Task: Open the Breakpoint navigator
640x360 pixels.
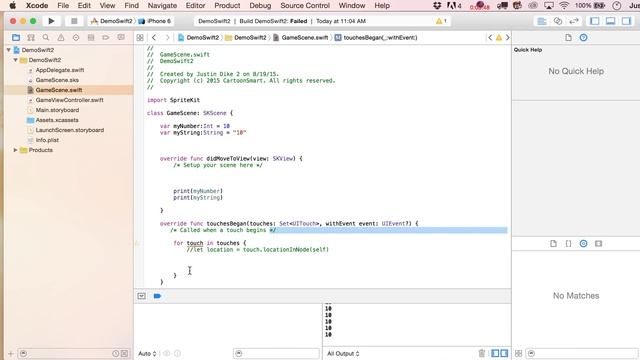Action: [x=106, y=38]
